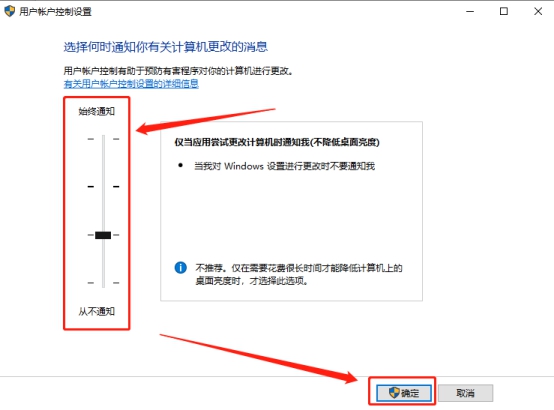Image resolution: width=554 pixels, height=410 pixels.
Task: Click the 不推荐 recommendation text
Action: 299,274
